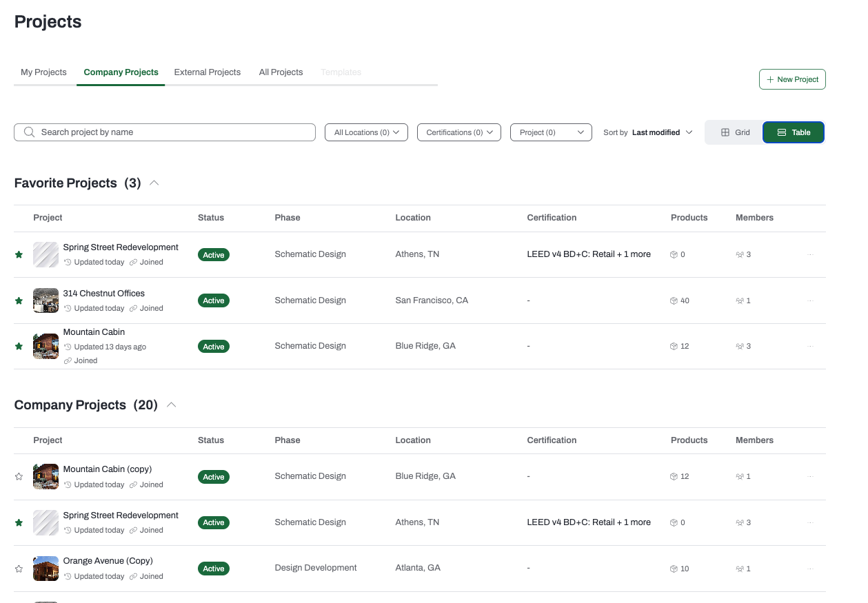Viewport: 868px width, 603px height.
Task: Click products cube icon for 314 Chestnut Offices
Action: 674,300
